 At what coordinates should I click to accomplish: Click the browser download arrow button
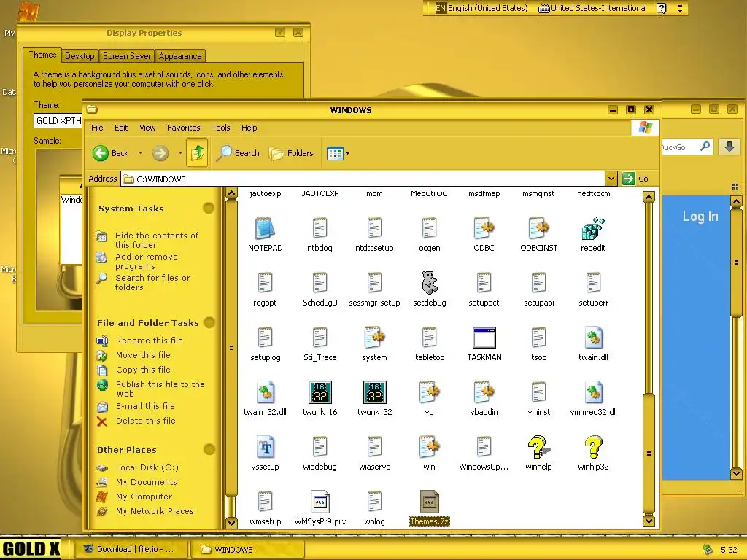click(x=729, y=147)
